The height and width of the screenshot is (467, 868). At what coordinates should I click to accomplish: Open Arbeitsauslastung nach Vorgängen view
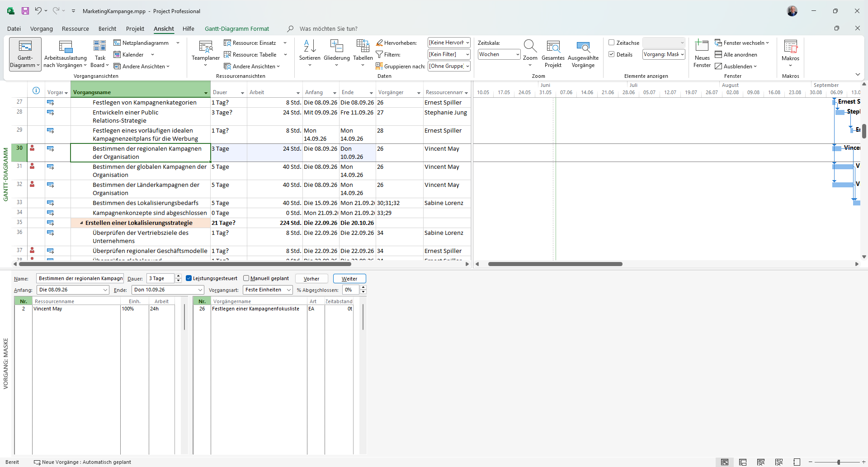tap(66, 54)
